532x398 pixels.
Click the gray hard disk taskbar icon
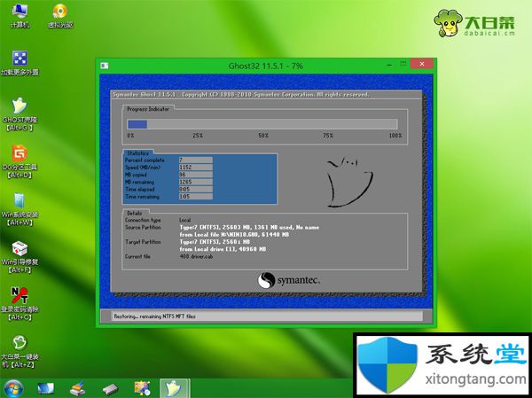click(x=110, y=389)
